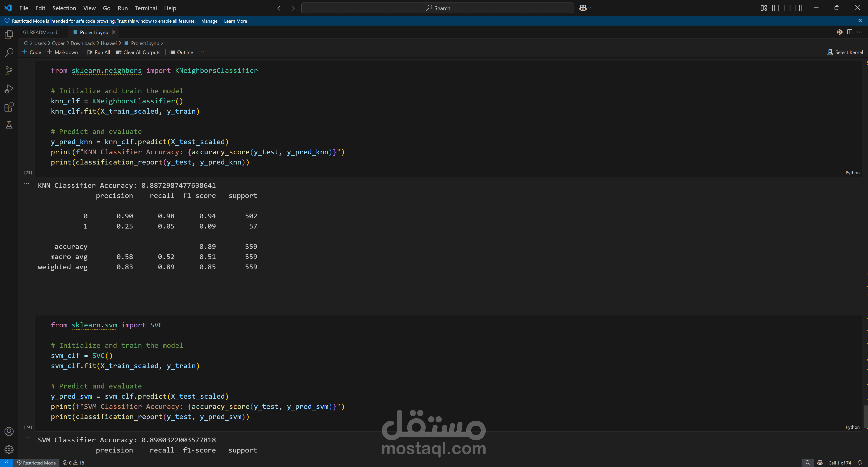Screen dimensions: 868x467
Task: Expand the KNN cell output ellipsis menu
Action: coord(27,184)
